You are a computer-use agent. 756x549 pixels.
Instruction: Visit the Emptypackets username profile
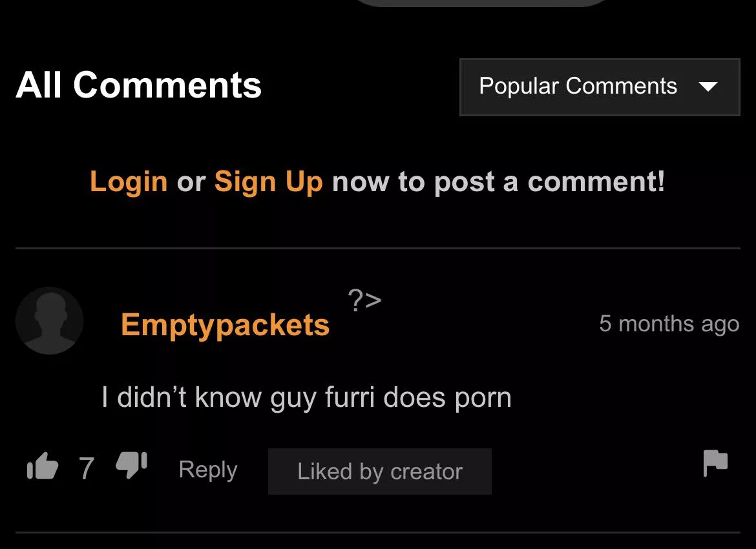225,325
